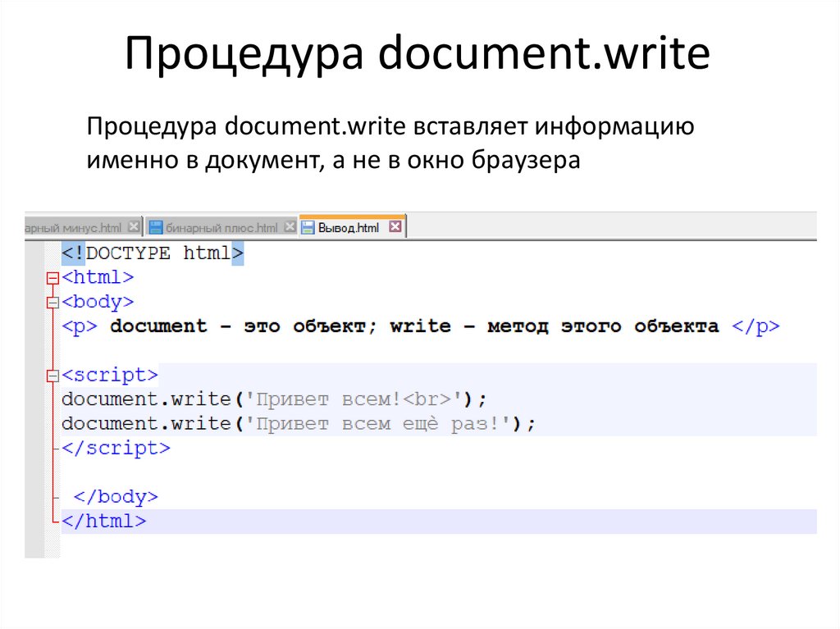This screenshot has height=629, width=840.
Task: Click the save icon on бинарный плюс.html tab
Action: (156, 227)
